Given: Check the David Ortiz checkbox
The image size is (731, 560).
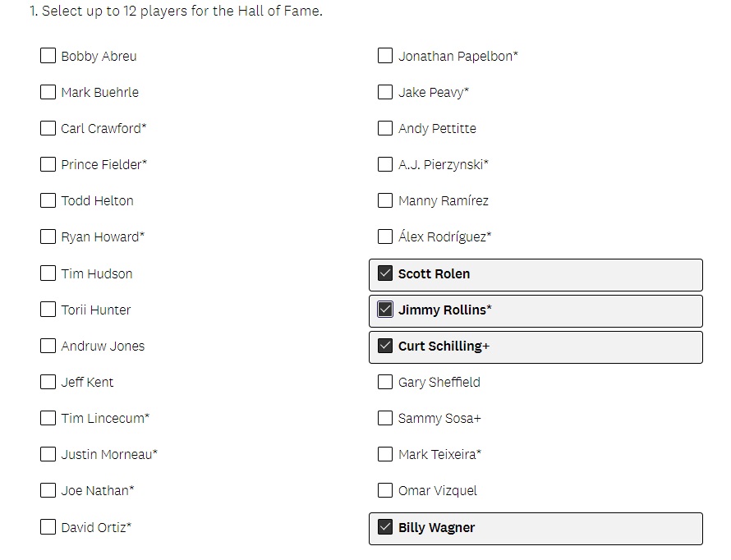Looking at the screenshot, I should point(48,527).
